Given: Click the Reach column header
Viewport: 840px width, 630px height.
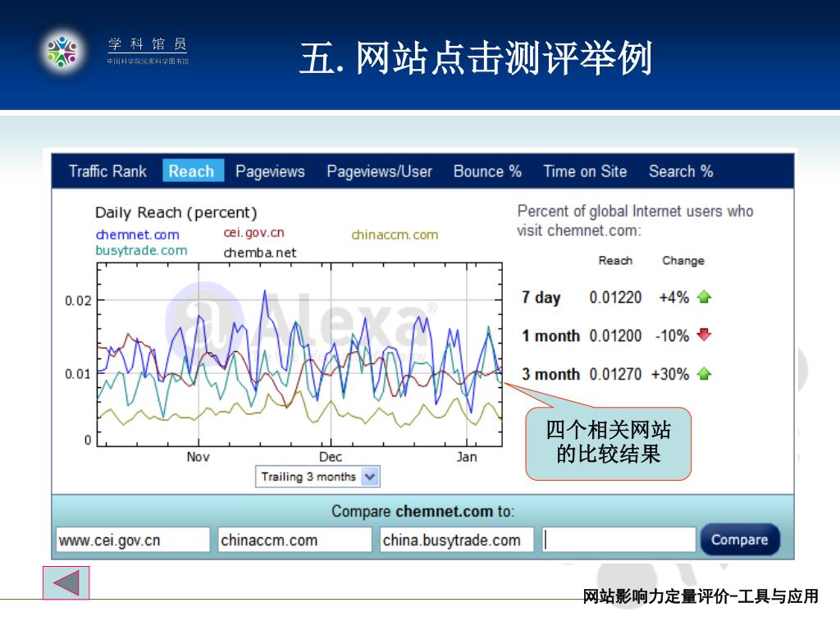Looking at the screenshot, I should tap(615, 260).
